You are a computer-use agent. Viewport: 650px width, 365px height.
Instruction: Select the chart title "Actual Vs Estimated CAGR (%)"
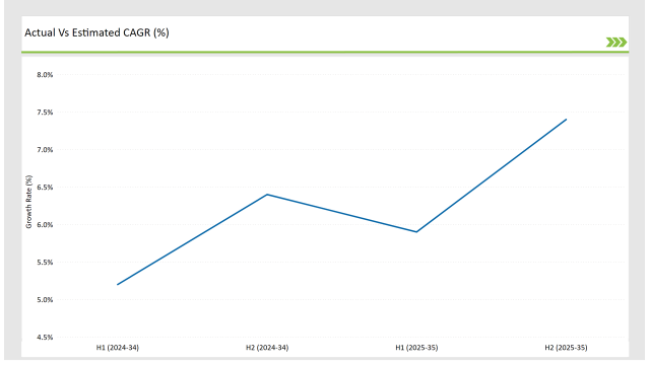(x=97, y=33)
